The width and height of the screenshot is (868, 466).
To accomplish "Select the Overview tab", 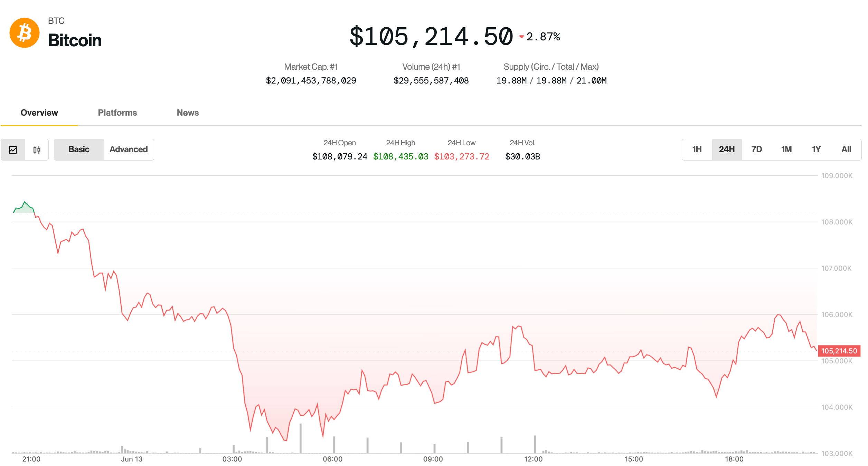I will click(39, 113).
